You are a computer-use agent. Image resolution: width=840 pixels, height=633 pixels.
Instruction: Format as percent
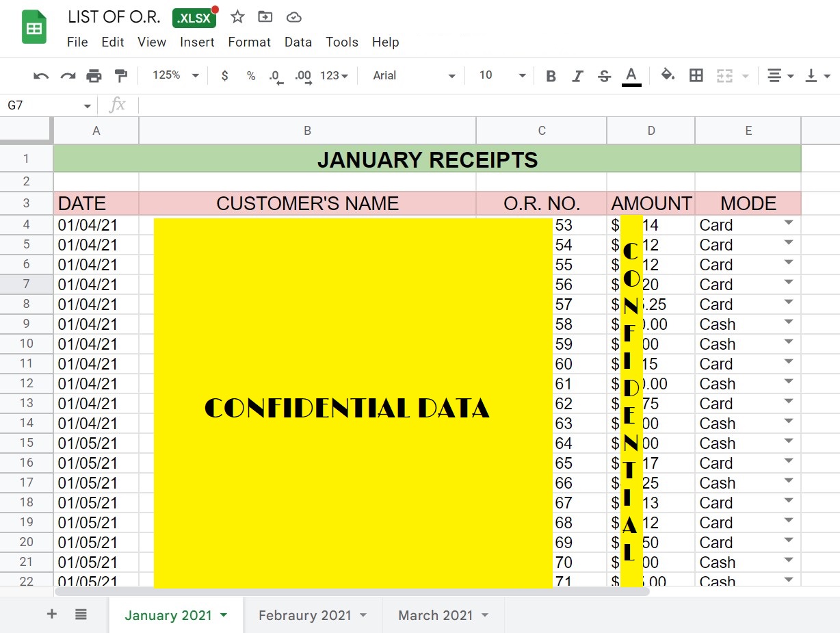pos(251,76)
